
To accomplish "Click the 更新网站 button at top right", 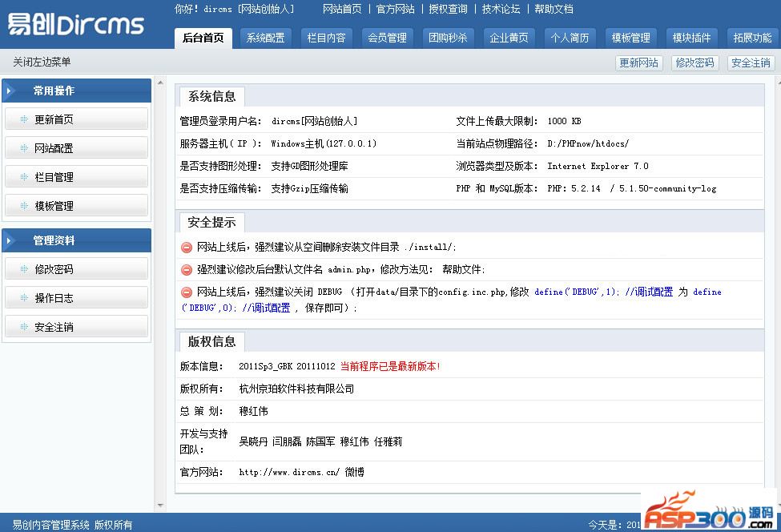I will click(x=638, y=62).
